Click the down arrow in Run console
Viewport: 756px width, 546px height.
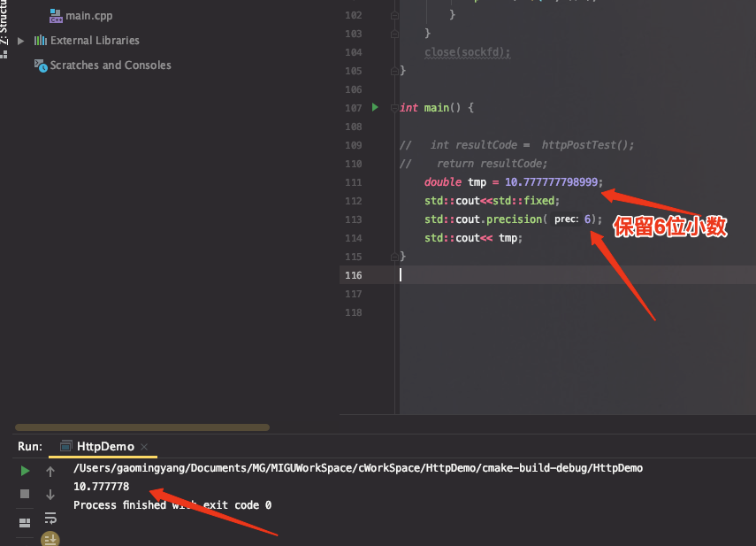(x=50, y=495)
